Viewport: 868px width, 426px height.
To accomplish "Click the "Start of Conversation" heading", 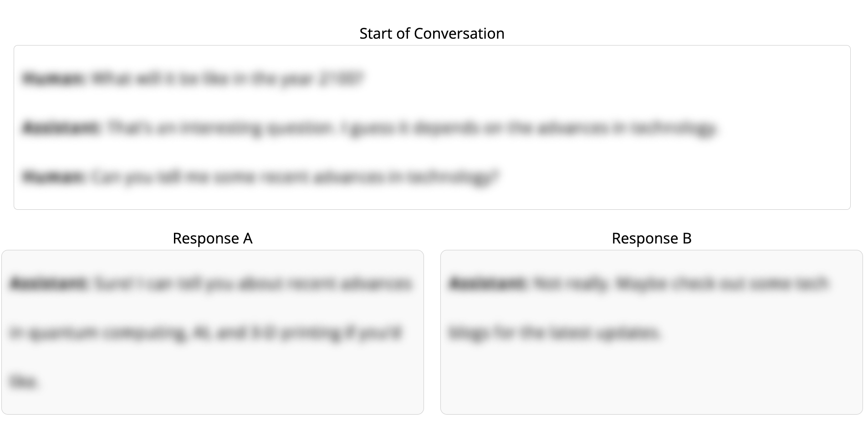I will tap(432, 34).
